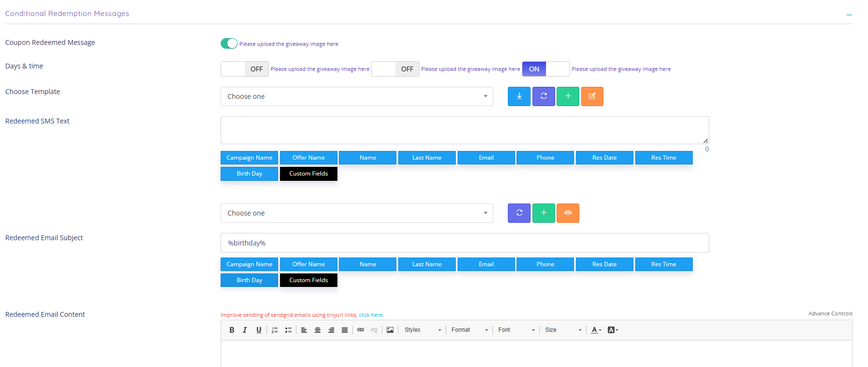Switch on the second OFF toggle in Days & time
The width and height of the screenshot is (868, 367).
click(395, 69)
